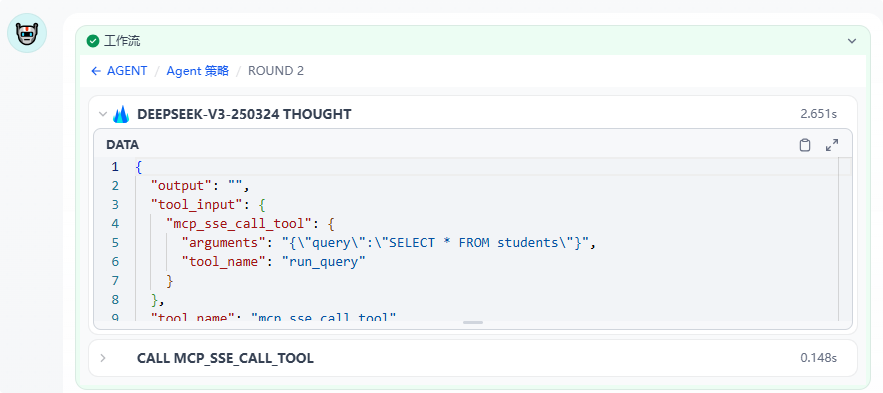Click the CALL MCP_SSE_CALL_TOOL title

(x=225, y=358)
